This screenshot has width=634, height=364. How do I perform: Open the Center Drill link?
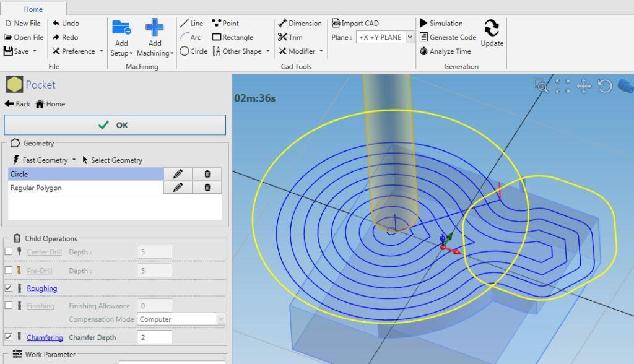click(44, 252)
